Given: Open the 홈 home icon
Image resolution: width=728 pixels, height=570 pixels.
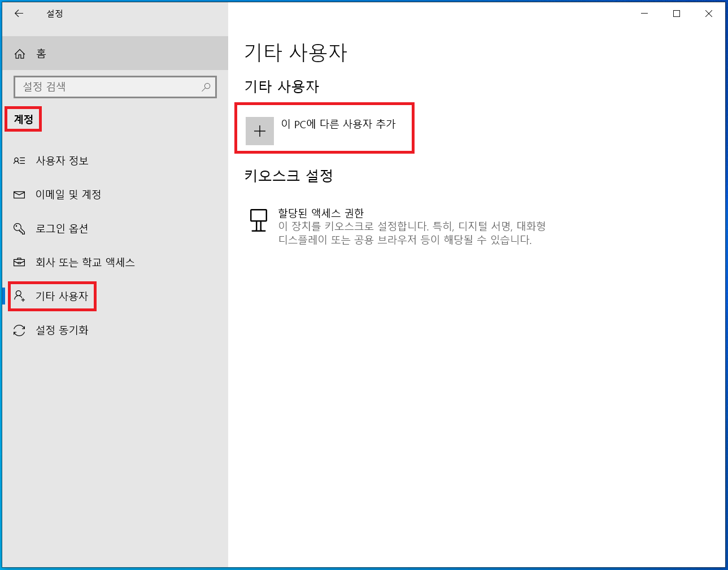Looking at the screenshot, I should pos(20,54).
